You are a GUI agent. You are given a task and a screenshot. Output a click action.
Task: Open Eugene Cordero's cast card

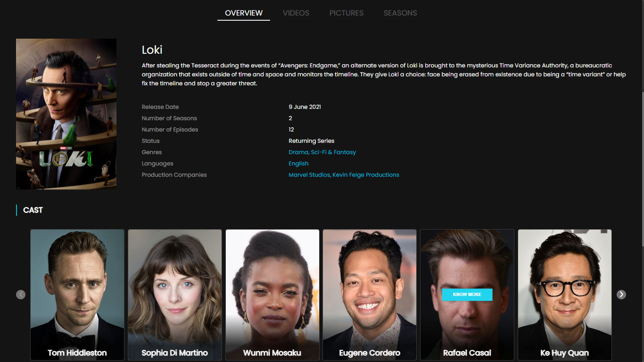(370, 295)
